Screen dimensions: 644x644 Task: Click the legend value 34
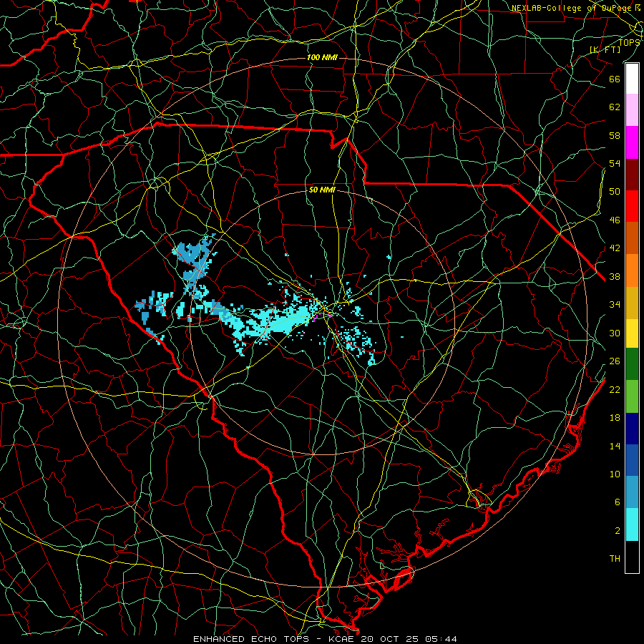[x=615, y=305]
